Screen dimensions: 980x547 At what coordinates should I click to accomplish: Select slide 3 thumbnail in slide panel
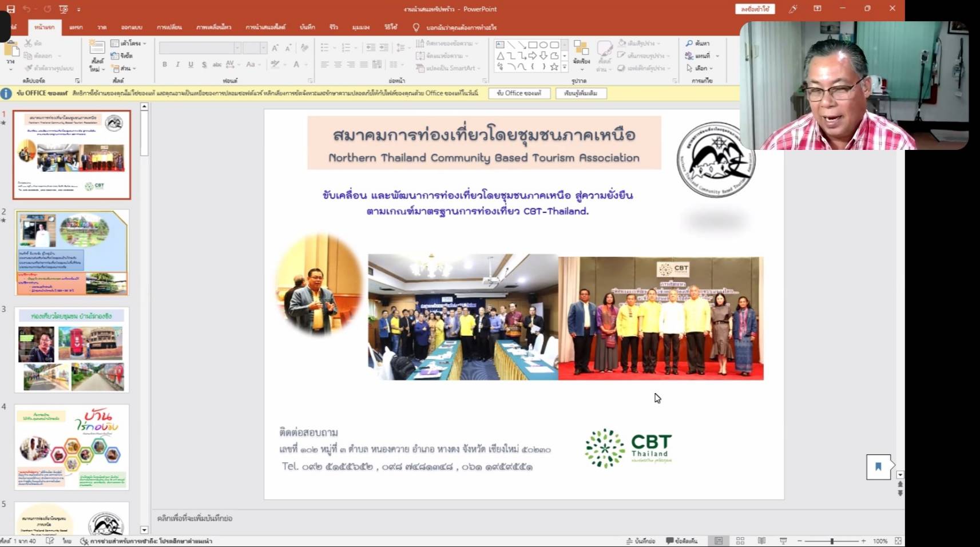(72, 350)
